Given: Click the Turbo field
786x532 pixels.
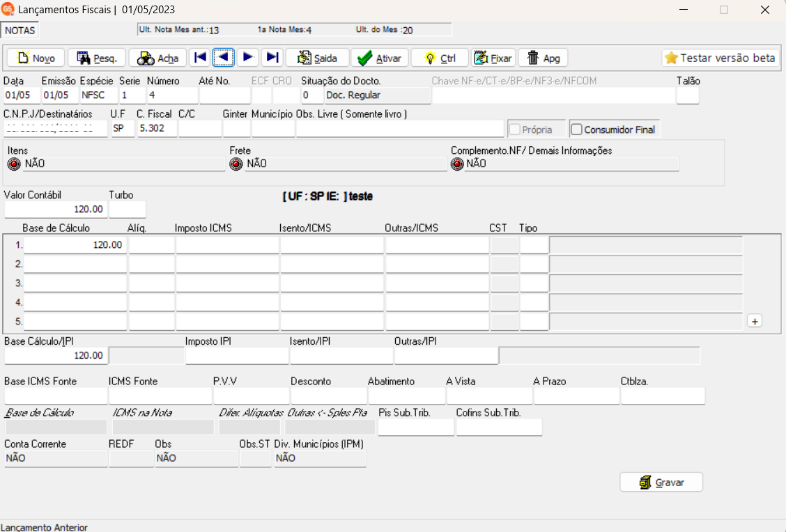Looking at the screenshot, I should click(x=128, y=210).
